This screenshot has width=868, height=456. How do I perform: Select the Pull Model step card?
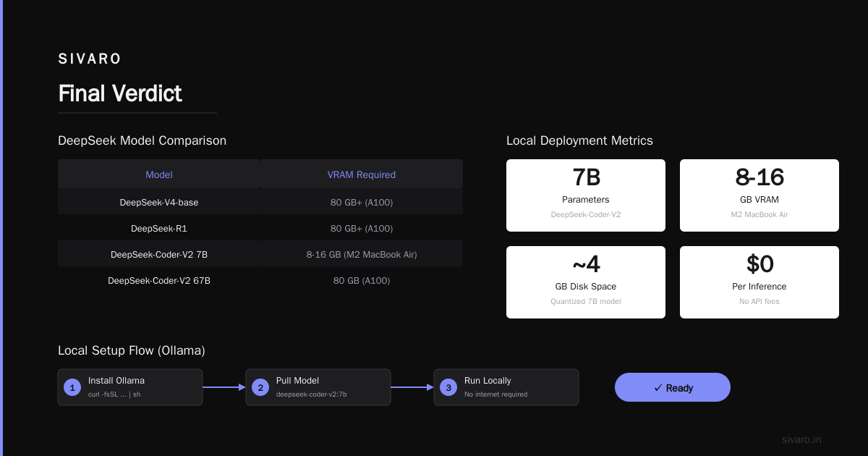tap(318, 387)
